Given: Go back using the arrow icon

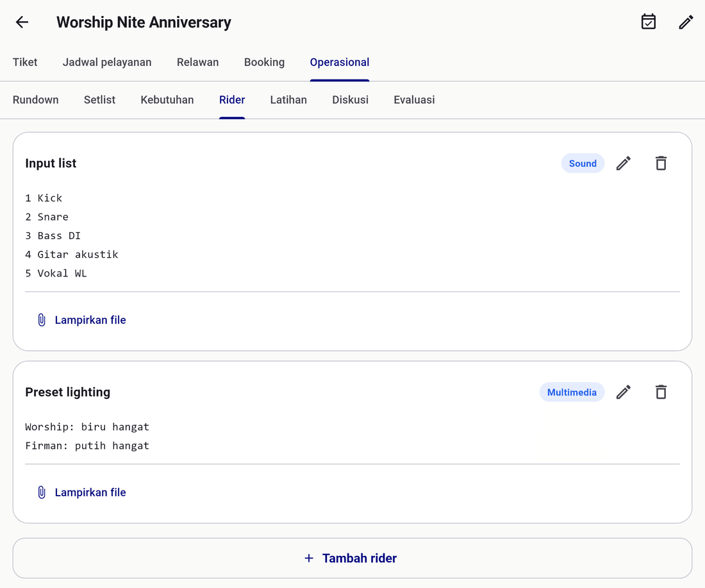Looking at the screenshot, I should (x=22, y=22).
